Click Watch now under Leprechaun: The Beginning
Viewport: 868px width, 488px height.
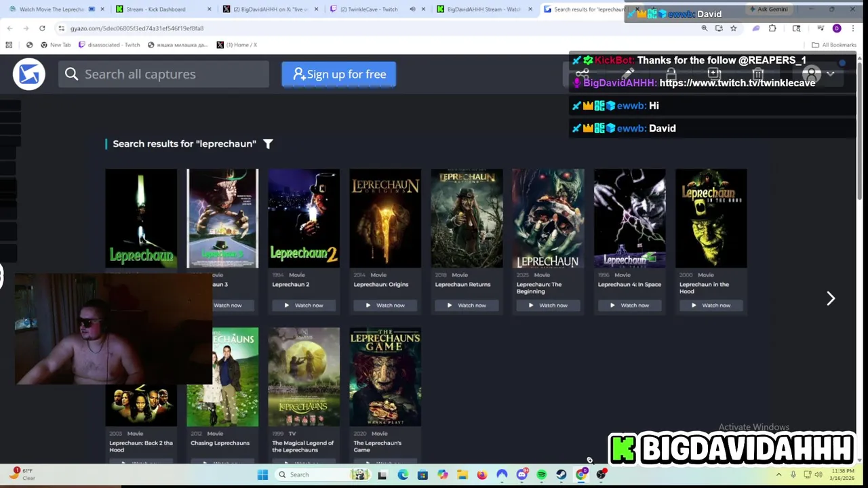548,305
